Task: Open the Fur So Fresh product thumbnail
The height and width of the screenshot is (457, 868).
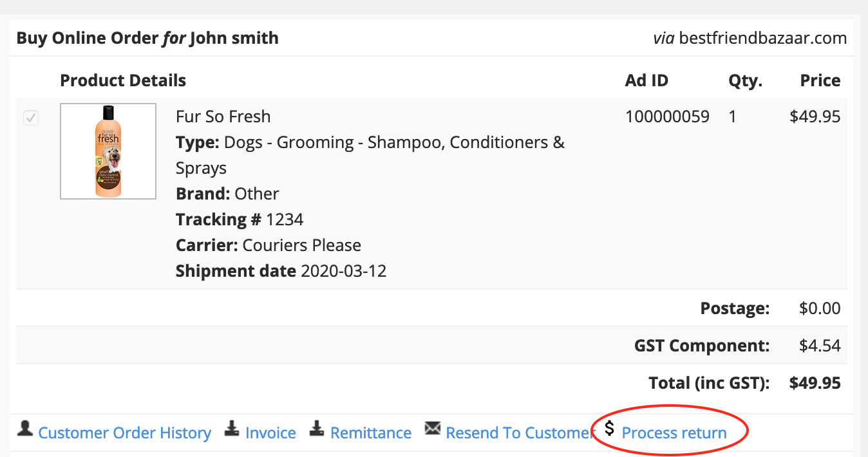Action: pos(108,151)
